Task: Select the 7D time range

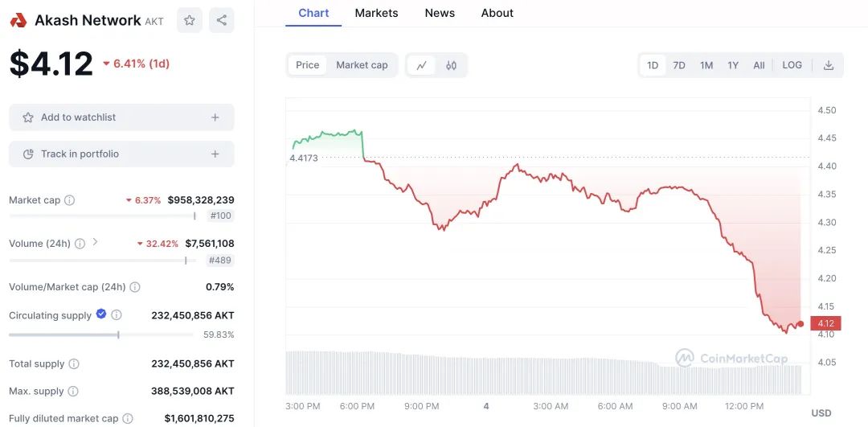Action: coord(679,65)
